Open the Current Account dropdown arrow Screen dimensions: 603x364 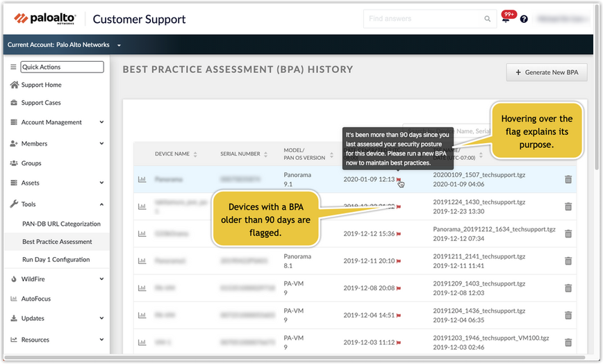[x=119, y=45]
